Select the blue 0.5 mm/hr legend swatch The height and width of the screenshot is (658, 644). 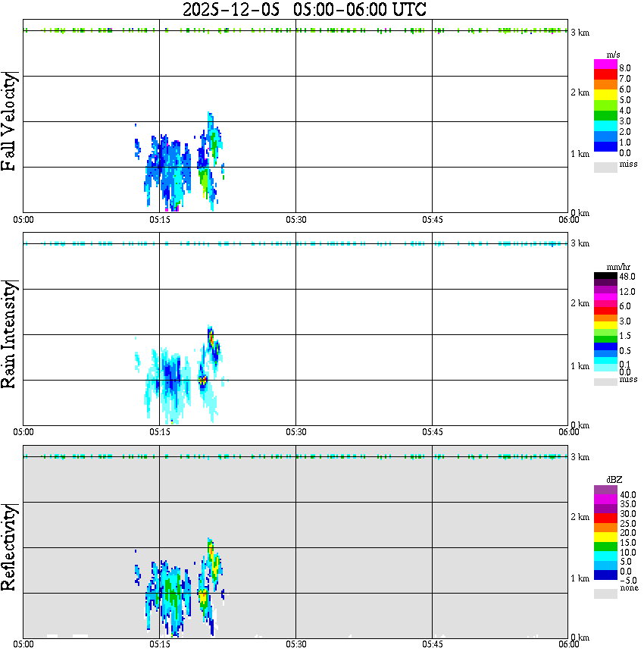605,347
